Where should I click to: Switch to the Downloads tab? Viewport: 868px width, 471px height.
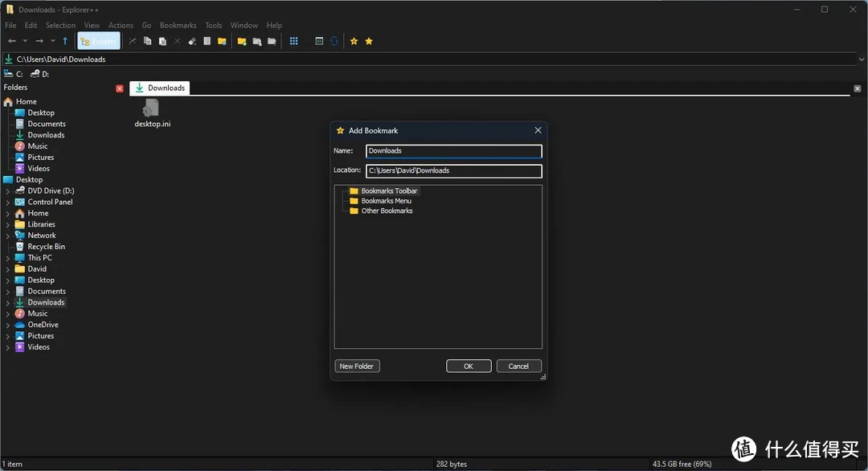coord(160,88)
